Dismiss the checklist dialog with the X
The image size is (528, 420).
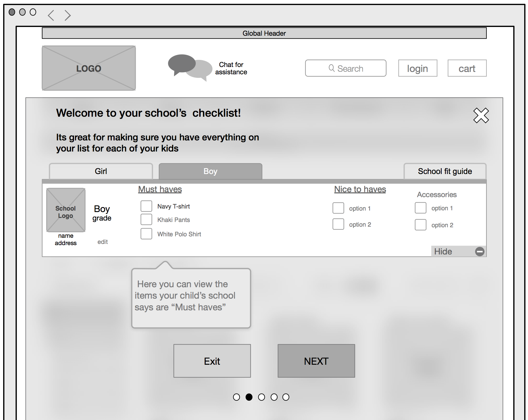[x=481, y=116]
